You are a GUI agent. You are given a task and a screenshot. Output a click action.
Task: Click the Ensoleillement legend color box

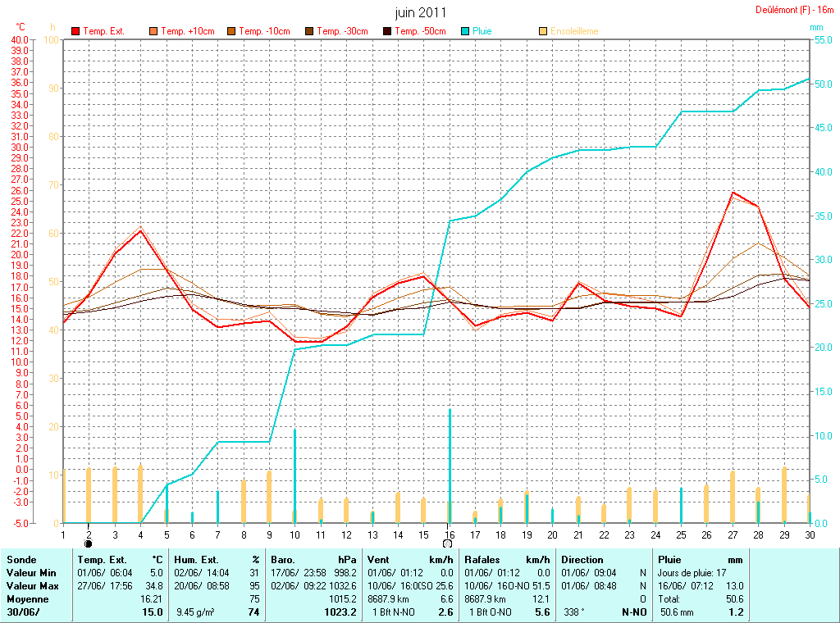[x=543, y=31]
